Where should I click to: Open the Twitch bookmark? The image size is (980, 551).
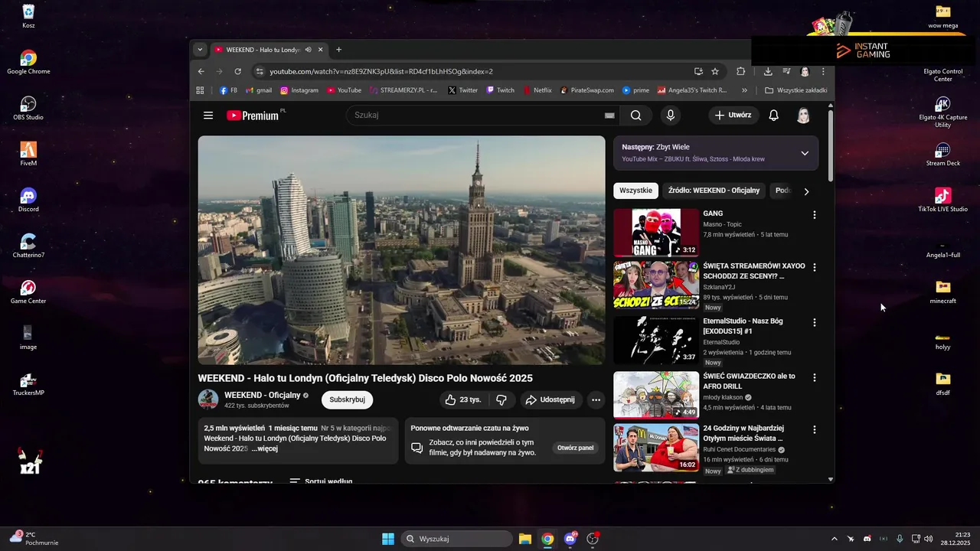(500, 90)
